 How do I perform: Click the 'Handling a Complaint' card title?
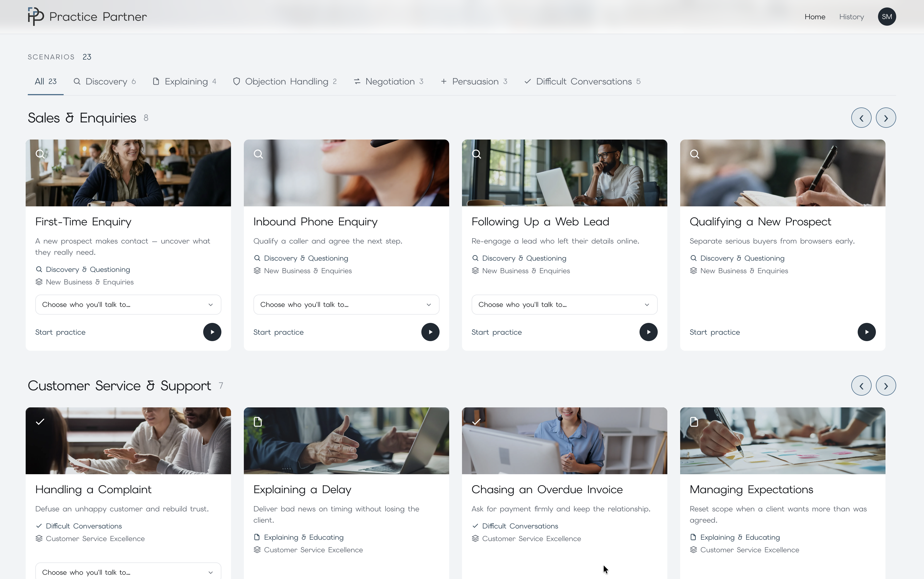point(93,489)
